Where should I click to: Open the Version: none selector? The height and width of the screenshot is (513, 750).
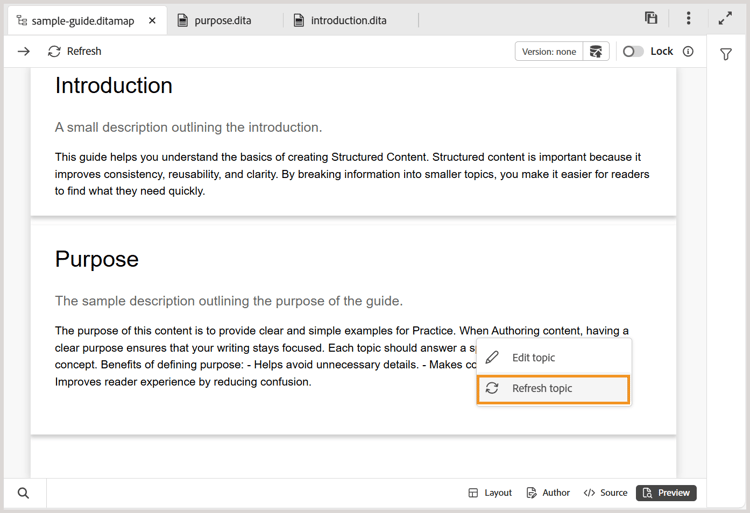click(x=549, y=52)
